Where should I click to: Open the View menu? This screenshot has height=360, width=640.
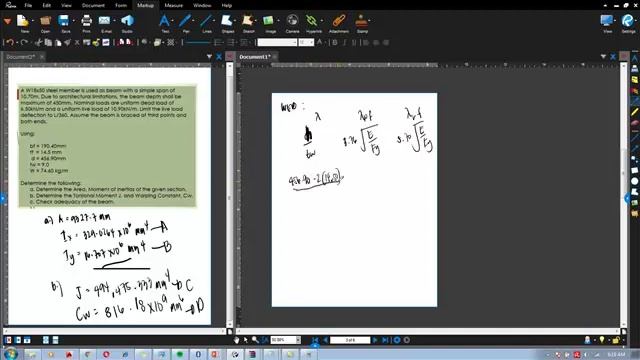[66, 5]
